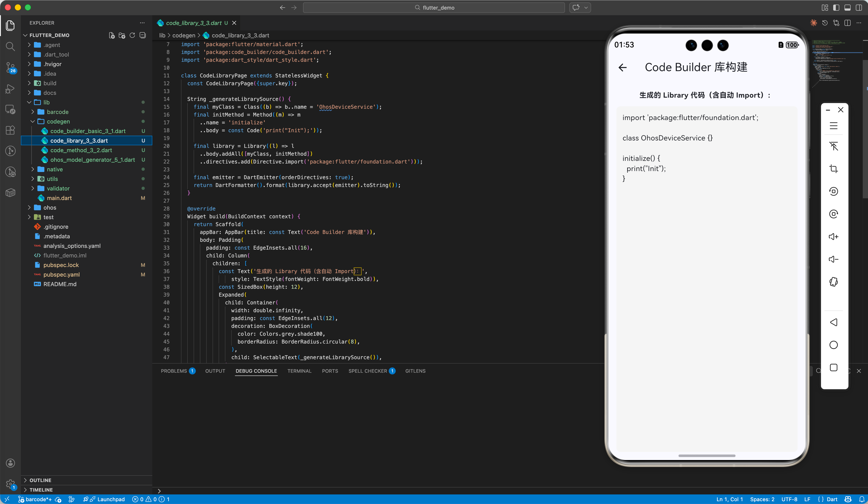
Task: Toggle the primary side bar layout icon
Action: point(836,8)
